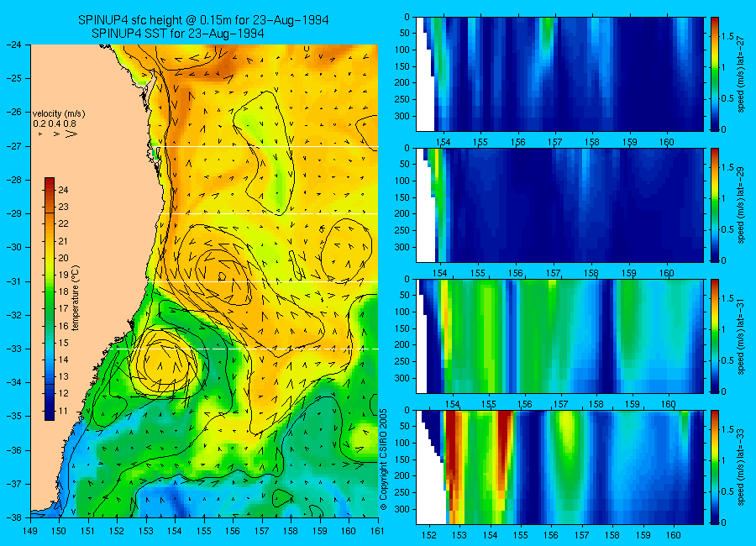This screenshot has width=756, height=546.
Task: Click the '152' longitude label on the map axis
Action: (117, 531)
